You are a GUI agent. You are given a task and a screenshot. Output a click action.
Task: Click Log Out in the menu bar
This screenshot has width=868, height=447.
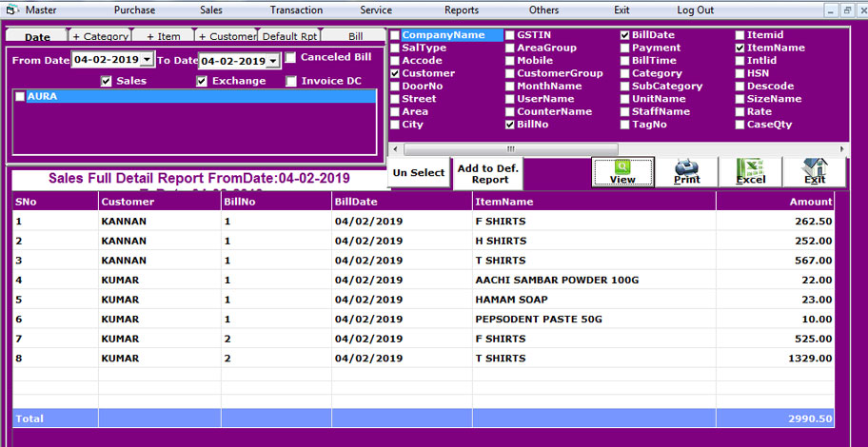click(x=696, y=10)
